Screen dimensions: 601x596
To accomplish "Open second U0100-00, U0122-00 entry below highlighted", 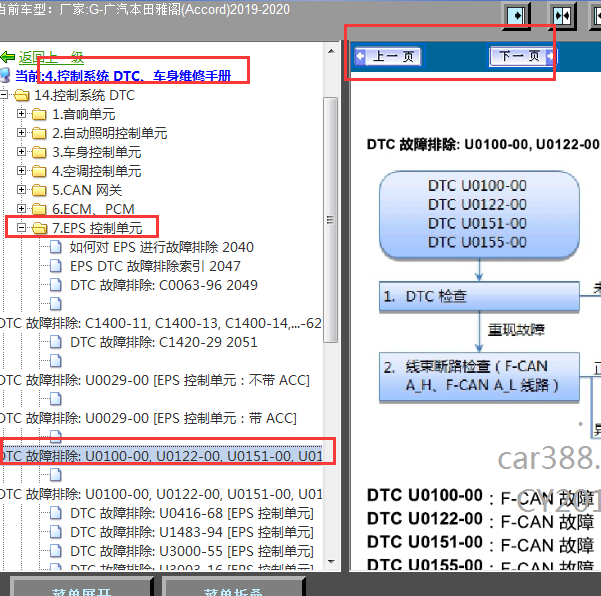I will (x=161, y=494).
